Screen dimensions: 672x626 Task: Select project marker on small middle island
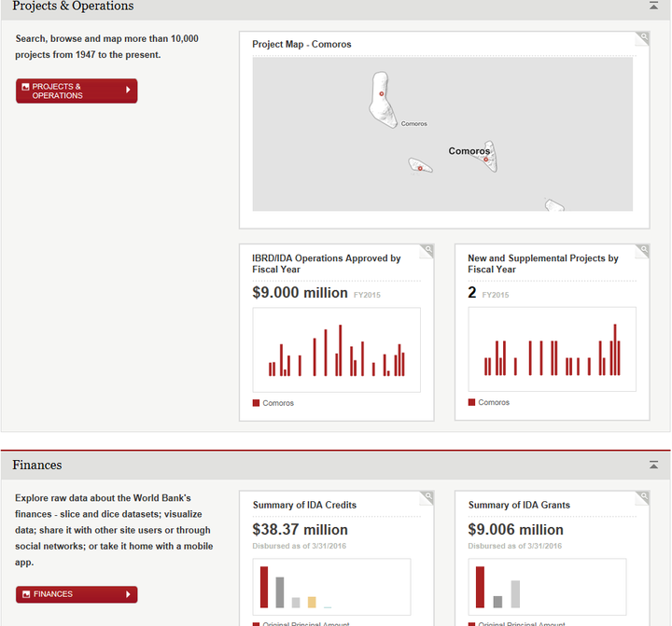point(420,168)
